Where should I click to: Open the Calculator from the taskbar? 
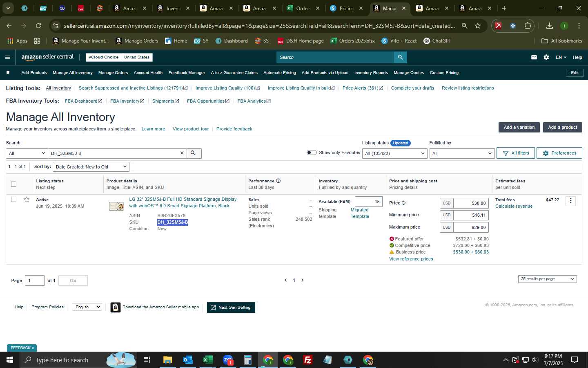click(x=247, y=360)
